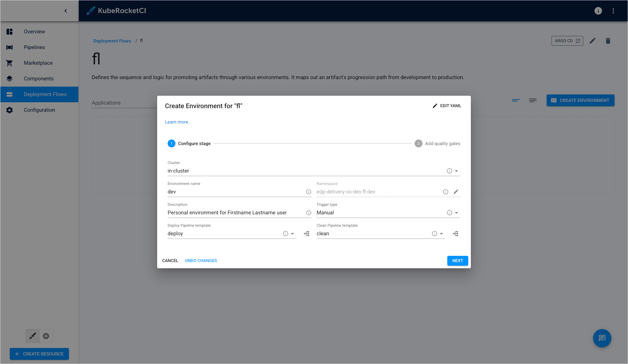This screenshot has height=364, width=628.
Task: Click the delete trash icon in toolbar
Action: (x=608, y=41)
